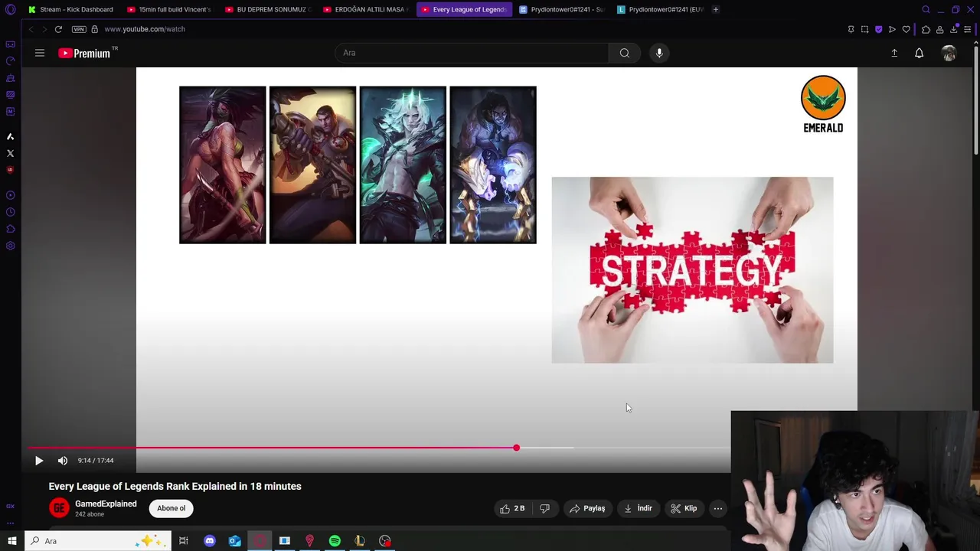Click the address bar URL youtube.com/watch
This screenshot has width=980, height=551.
point(145,29)
